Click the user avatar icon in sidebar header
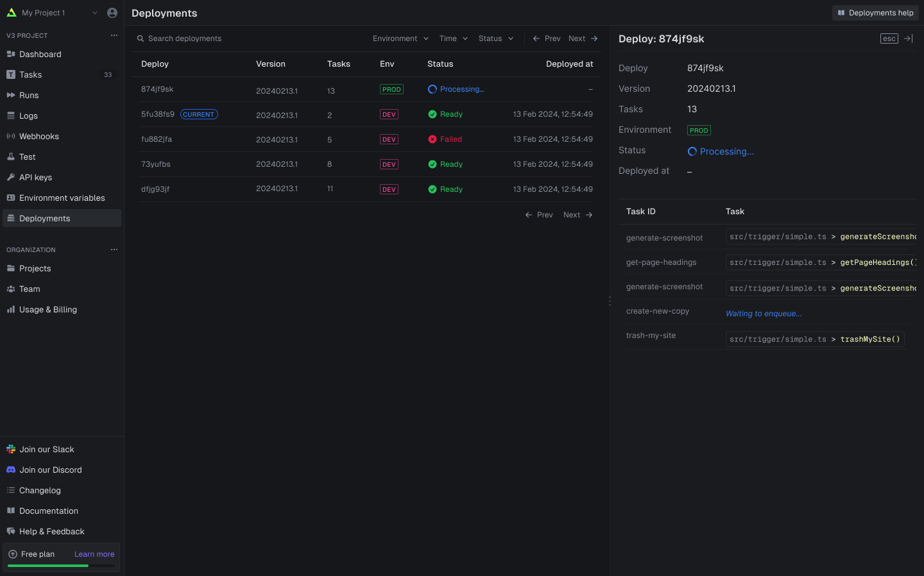 point(112,13)
